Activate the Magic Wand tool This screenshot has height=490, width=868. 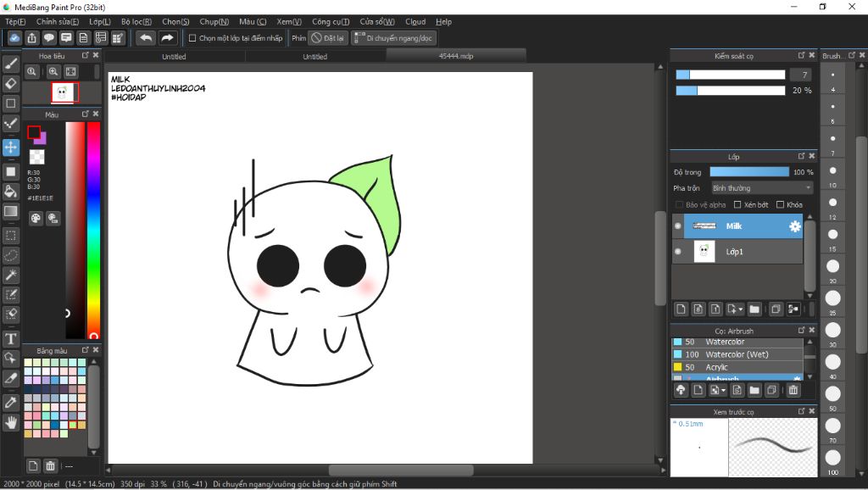coord(11,276)
